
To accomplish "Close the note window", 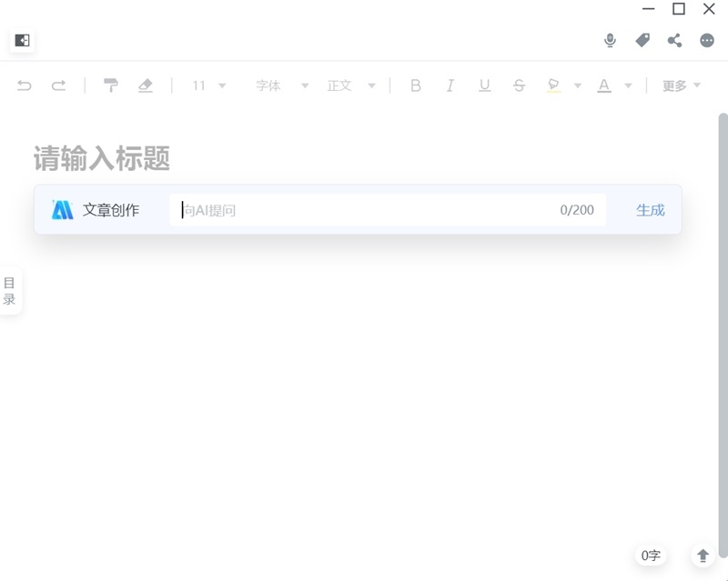I will [x=709, y=9].
